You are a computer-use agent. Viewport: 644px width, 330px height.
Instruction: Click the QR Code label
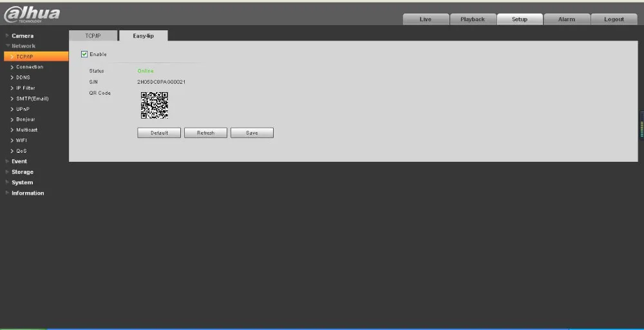100,93
